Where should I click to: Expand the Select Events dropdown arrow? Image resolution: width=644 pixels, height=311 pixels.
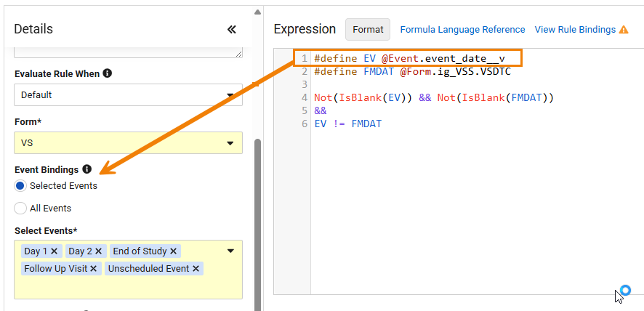point(230,251)
